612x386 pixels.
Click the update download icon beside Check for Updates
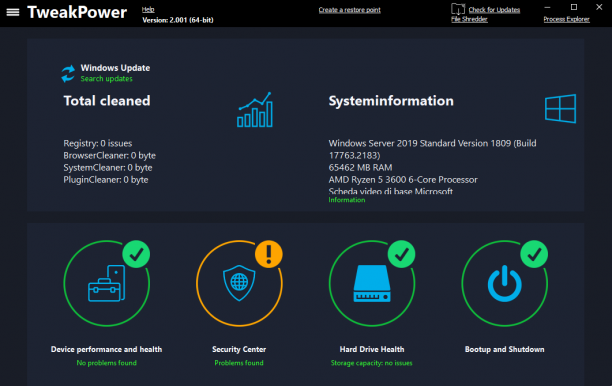[x=458, y=9]
